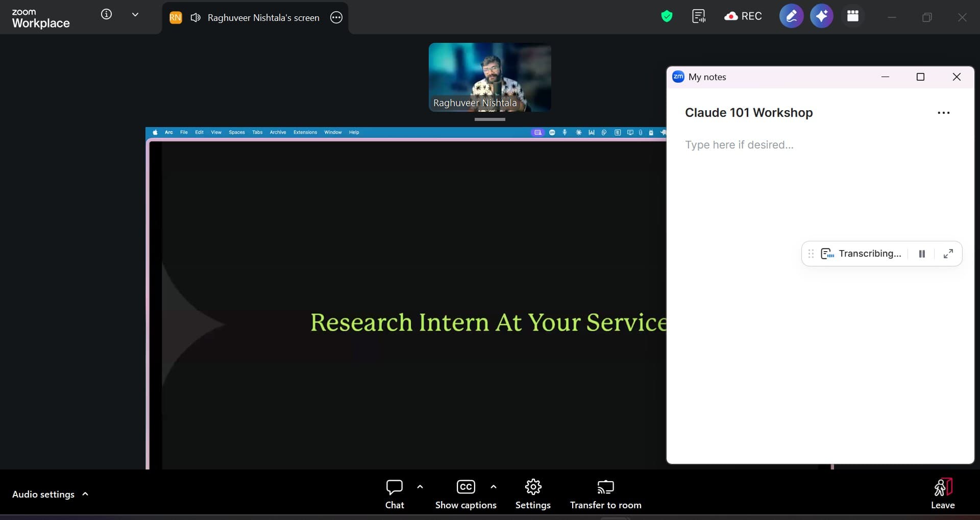Click the Type here if desired note field
The width and height of the screenshot is (980, 520).
point(739,145)
